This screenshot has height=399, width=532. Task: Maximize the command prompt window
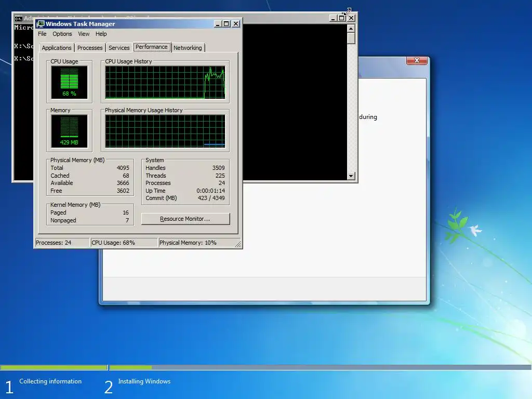[x=342, y=18]
